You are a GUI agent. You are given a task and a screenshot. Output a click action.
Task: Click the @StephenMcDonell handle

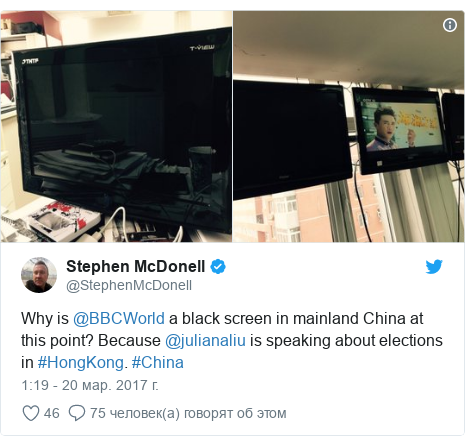(x=129, y=286)
